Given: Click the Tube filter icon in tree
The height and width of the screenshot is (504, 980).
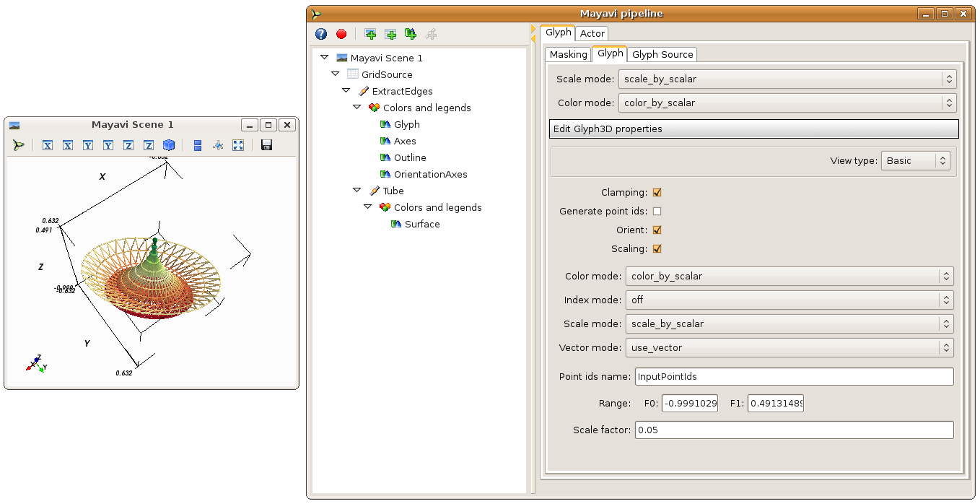Looking at the screenshot, I should pyautogui.click(x=375, y=191).
